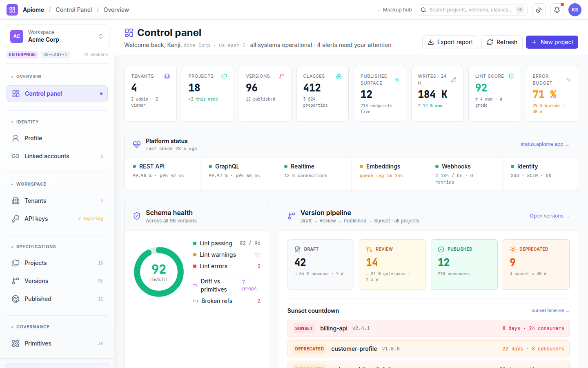Image resolution: width=588 pixels, height=368 pixels.
Task: Select the Published pipeline card
Action: click(464, 265)
